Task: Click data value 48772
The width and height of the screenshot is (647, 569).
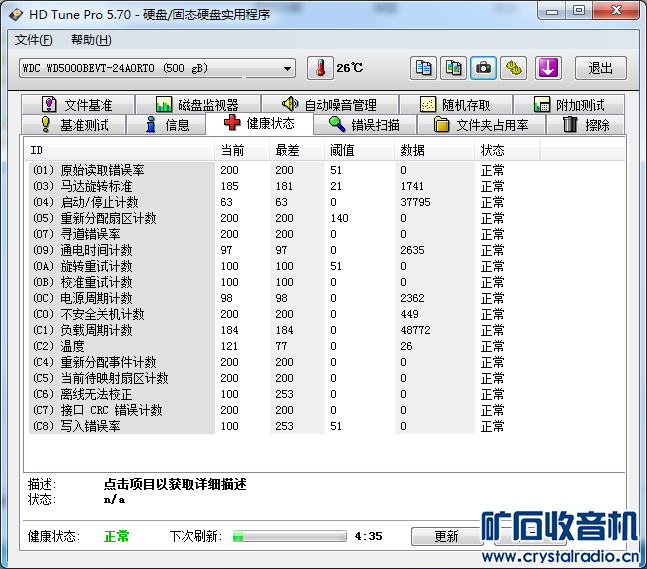Action: point(415,330)
